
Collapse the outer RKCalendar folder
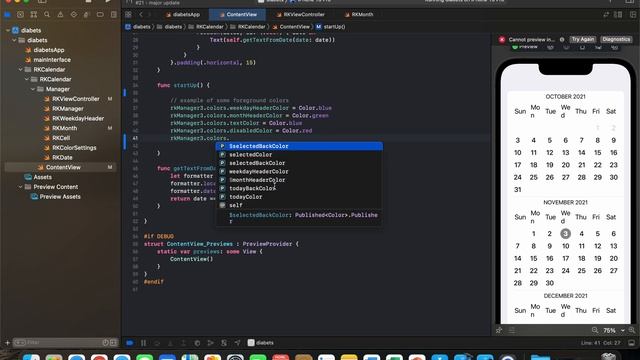click(20, 69)
